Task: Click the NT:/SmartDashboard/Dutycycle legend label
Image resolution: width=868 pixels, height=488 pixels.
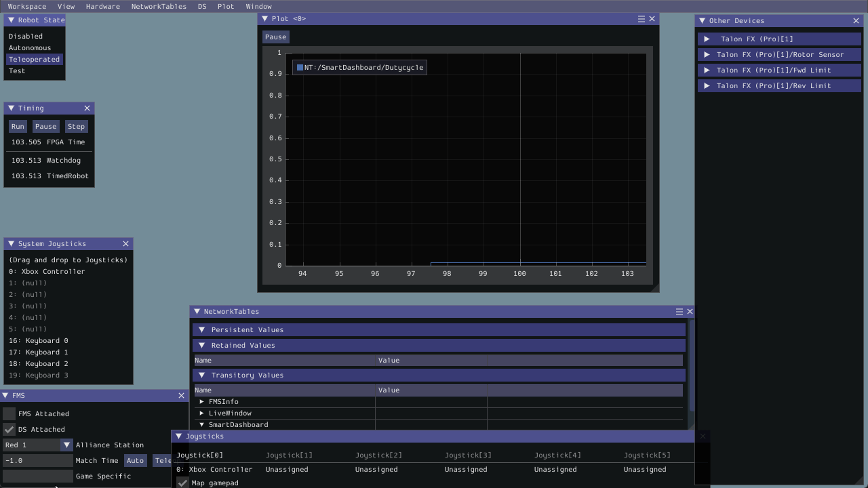Action: pyautogui.click(x=363, y=67)
